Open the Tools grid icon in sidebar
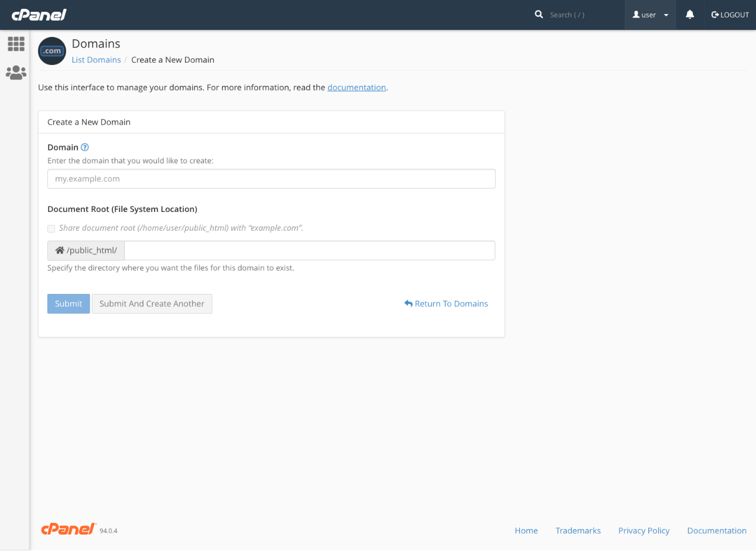The width and height of the screenshot is (756, 551). coord(16,44)
